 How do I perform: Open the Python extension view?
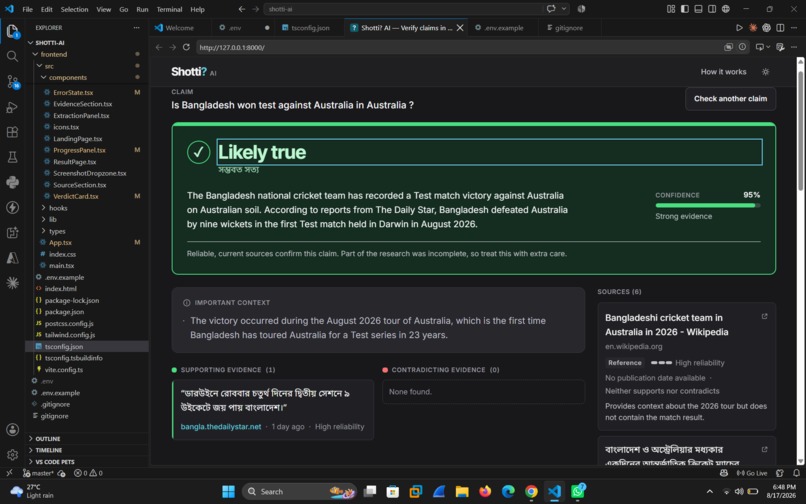point(12,182)
